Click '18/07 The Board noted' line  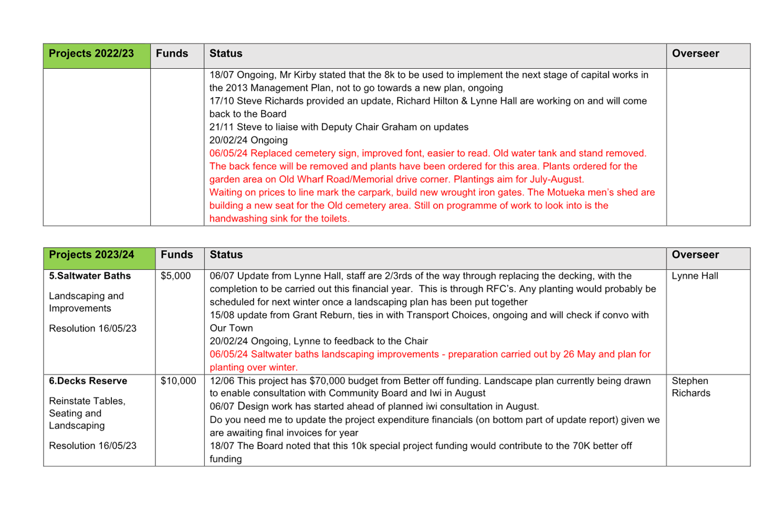[x=421, y=446]
